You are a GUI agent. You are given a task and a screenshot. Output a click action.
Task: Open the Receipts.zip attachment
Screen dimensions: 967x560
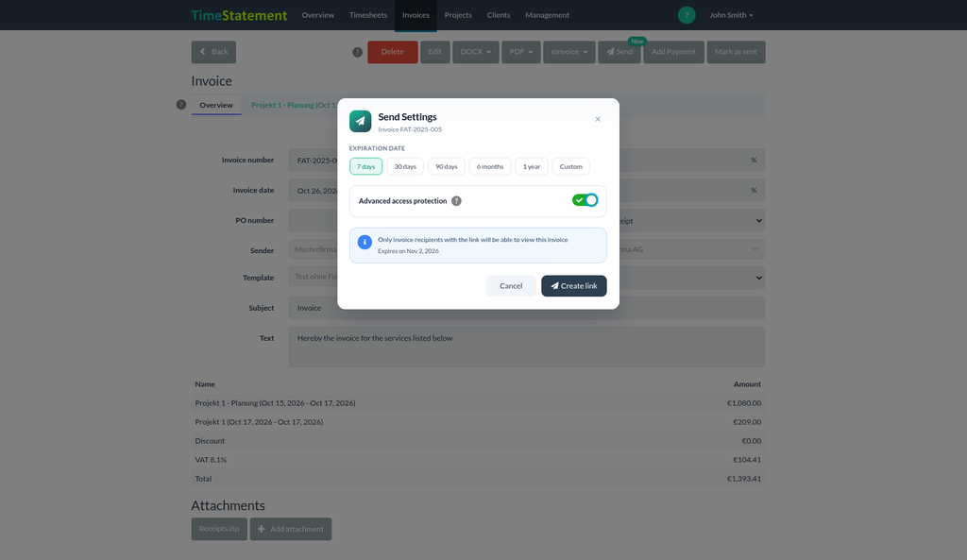[219, 529]
